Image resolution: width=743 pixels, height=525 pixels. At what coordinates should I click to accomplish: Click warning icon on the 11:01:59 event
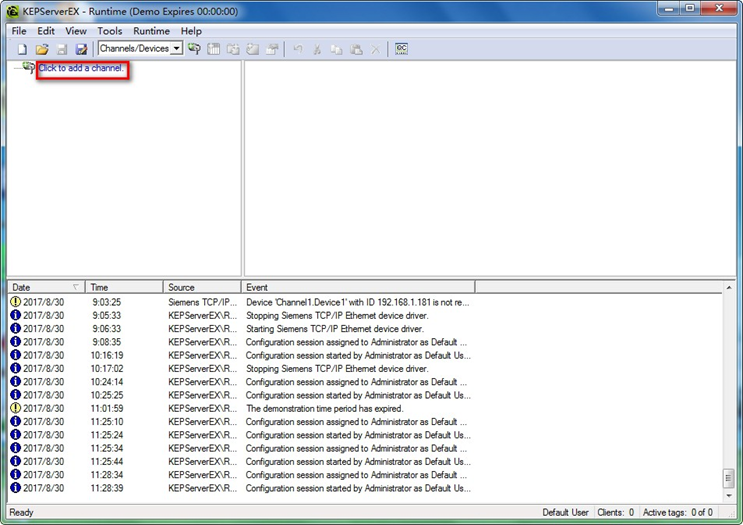[x=16, y=407]
